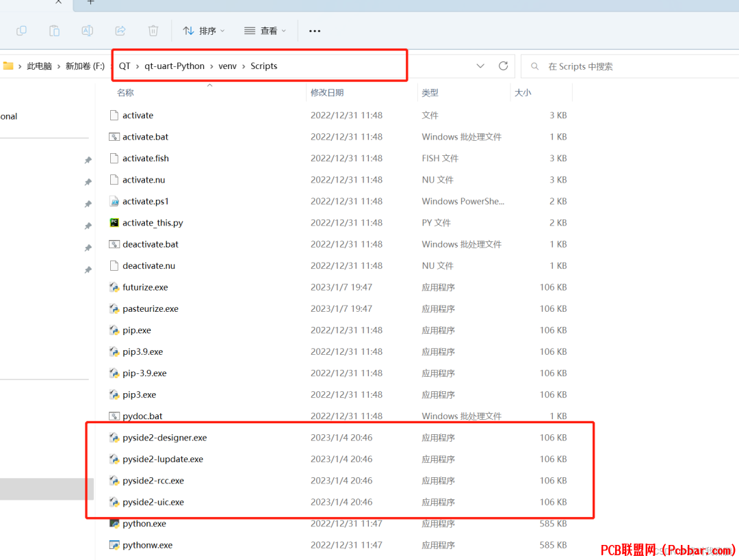Click the Paste clipboard icon

tap(54, 31)
